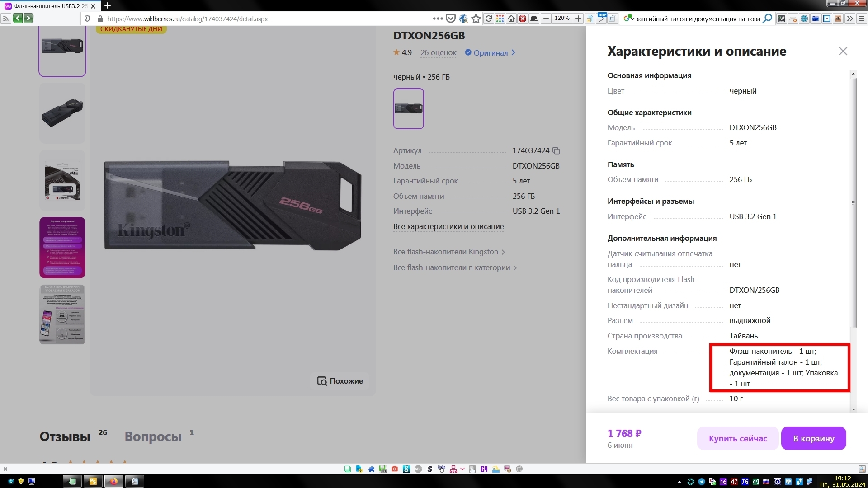Click the wildberries URL address bar
The image size is (868, 488).
[x=267, y=19]
